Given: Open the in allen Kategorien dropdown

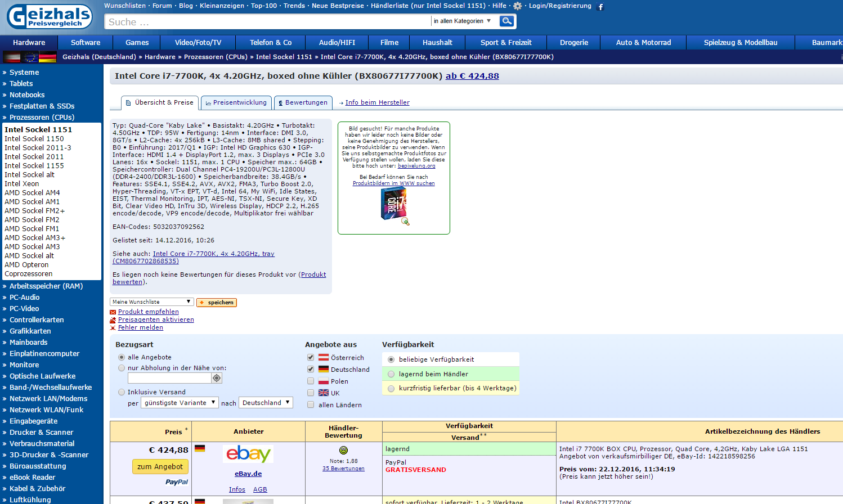Looking at the screenshot, I should pyautogui.click(x=464, y=21).
